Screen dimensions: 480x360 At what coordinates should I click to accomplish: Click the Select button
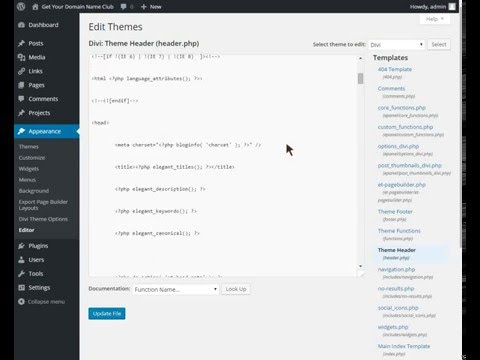(x=439, y=45)
